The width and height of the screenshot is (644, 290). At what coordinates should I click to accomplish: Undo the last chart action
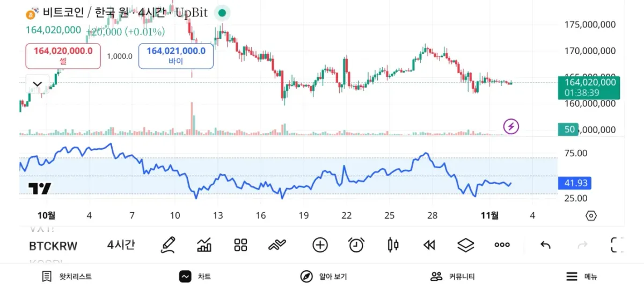point(546,245)
